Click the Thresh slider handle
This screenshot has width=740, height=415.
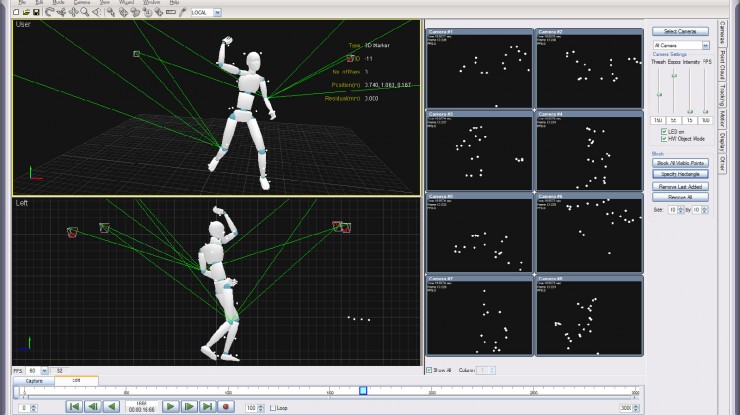coord(659,94)
